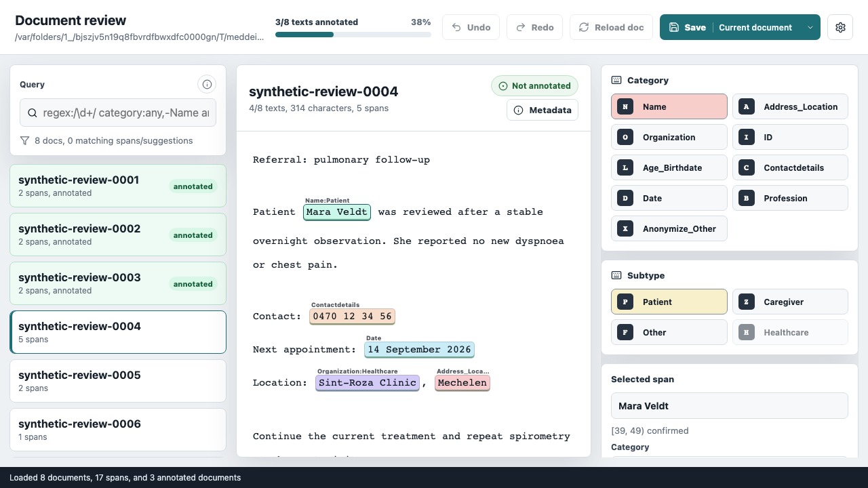Click the O key badge on Organization

tap(625, 137)
